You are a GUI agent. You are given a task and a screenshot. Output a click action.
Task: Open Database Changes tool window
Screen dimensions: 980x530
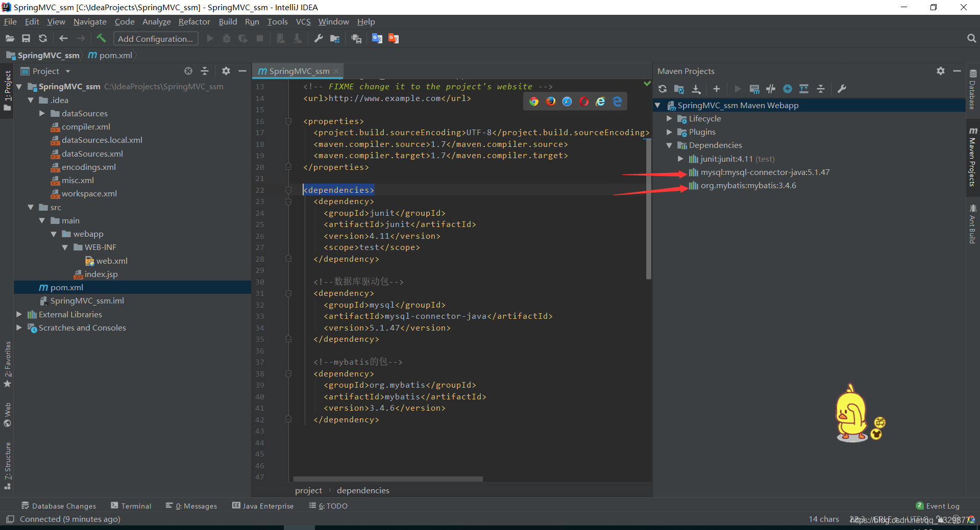pyautogui.click(x=59, y=506)
